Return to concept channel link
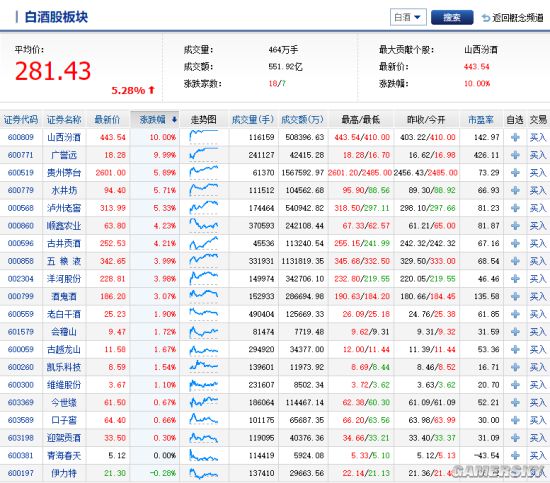 [x=512, y=18]
